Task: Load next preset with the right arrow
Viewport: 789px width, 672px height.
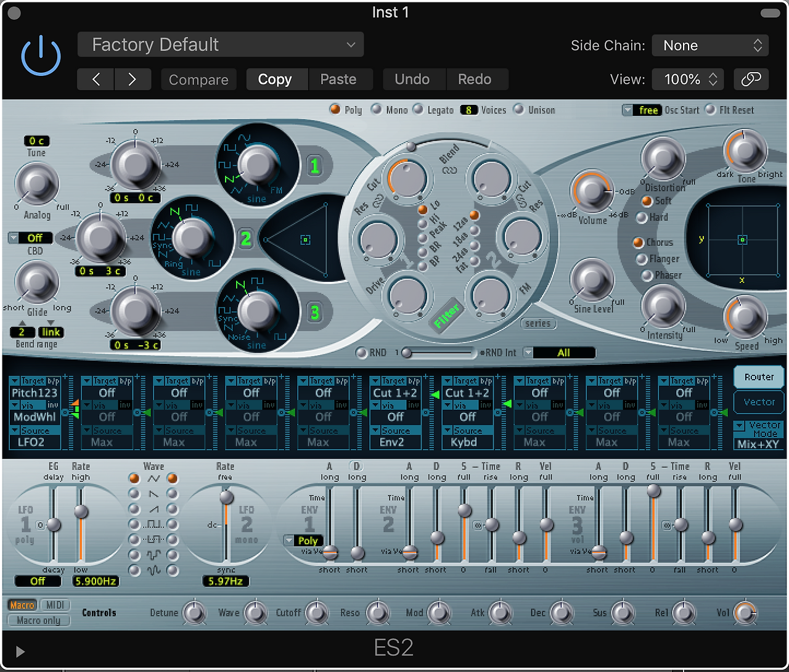Action: click(133, 80)
